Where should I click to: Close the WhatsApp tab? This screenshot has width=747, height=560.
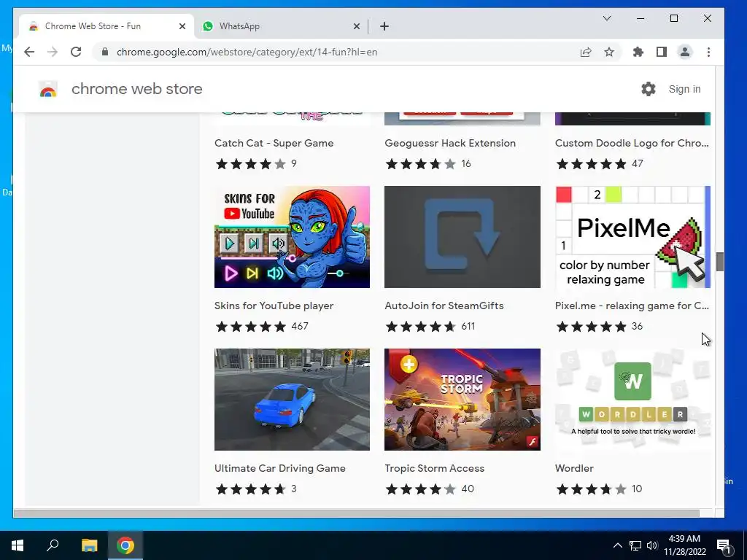356,26
